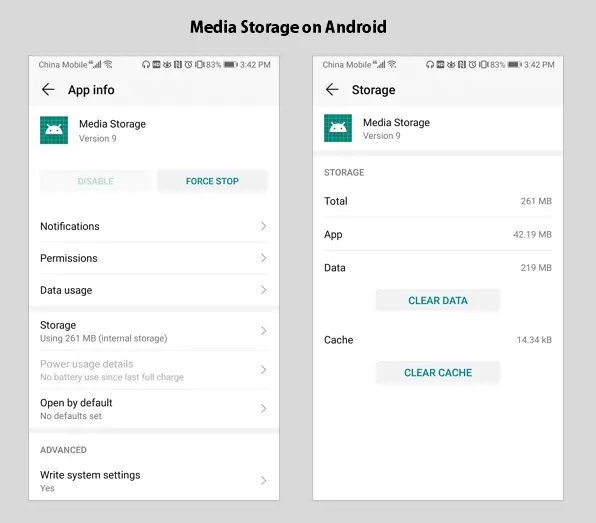Select the Write system settings entry
The width and height of the screenshot is (596, 523).
coord(154,481)
